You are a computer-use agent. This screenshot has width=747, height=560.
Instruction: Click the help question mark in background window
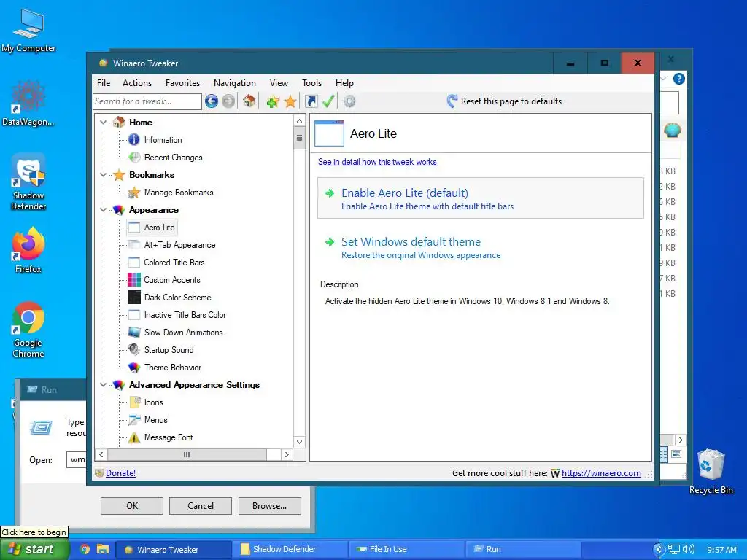[679, 79]
